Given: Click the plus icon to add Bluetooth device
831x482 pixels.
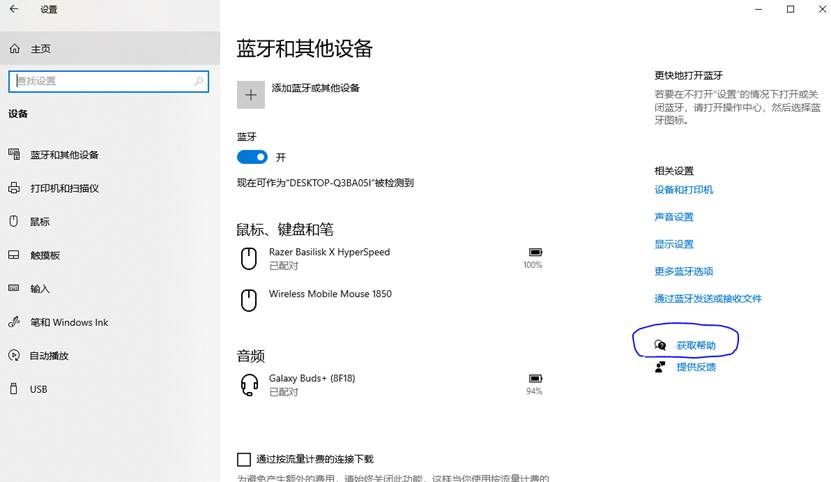Looking at the screenshot, I should pyautogui.click(x=251, y=94).
